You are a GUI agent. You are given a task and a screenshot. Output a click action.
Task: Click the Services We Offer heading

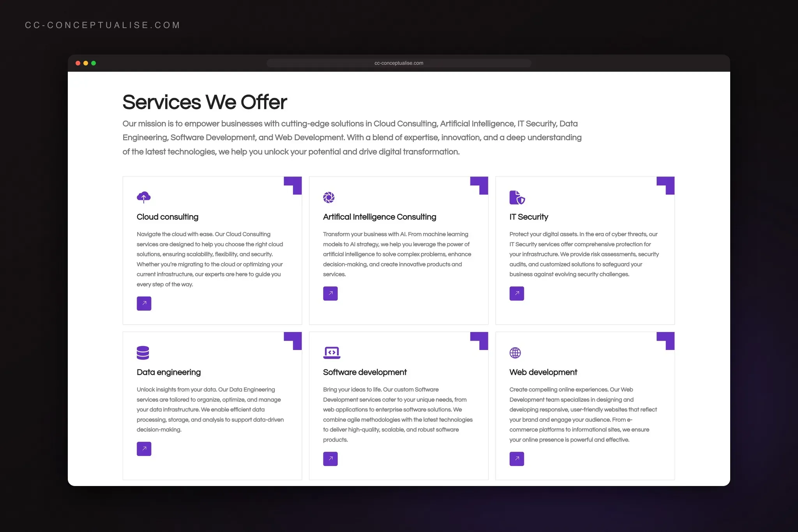[205, 102]
